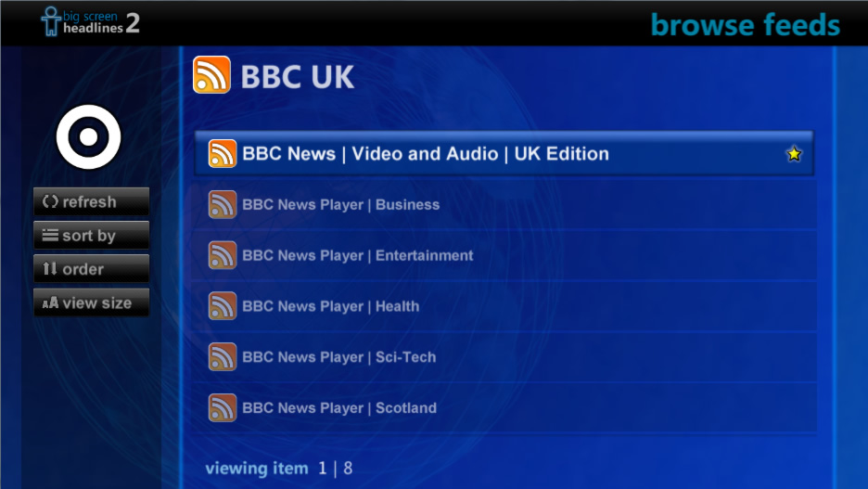Click the large circular target icon
Screen dimensions: 868x489
point(89,136)
